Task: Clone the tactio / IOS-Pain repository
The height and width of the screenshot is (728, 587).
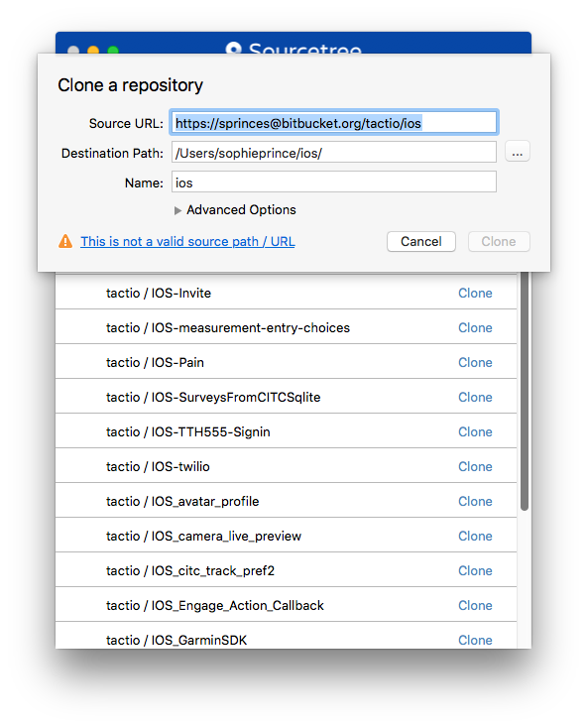Action: coord(475,363)
